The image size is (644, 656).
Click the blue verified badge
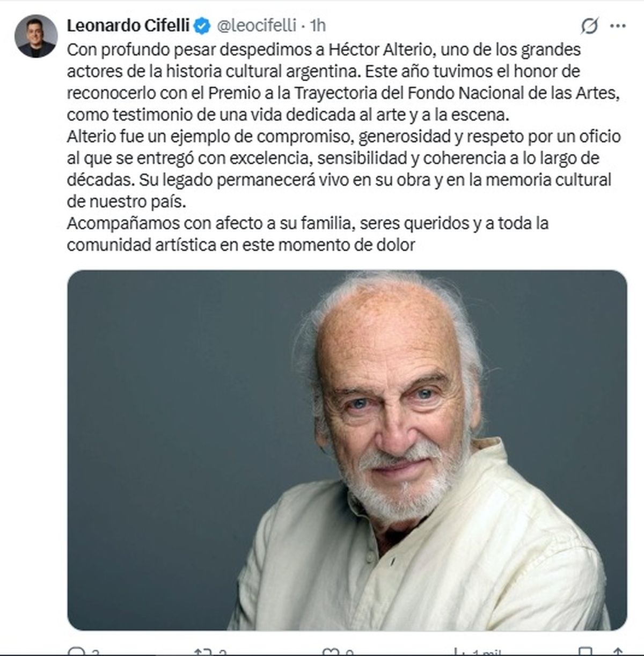point(202,25)
